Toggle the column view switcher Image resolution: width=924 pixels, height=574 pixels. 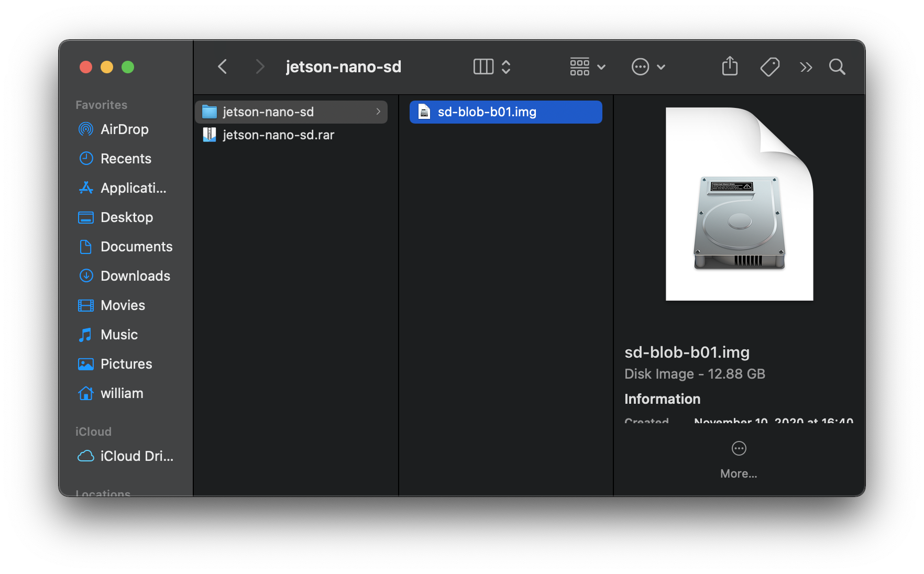491,67
